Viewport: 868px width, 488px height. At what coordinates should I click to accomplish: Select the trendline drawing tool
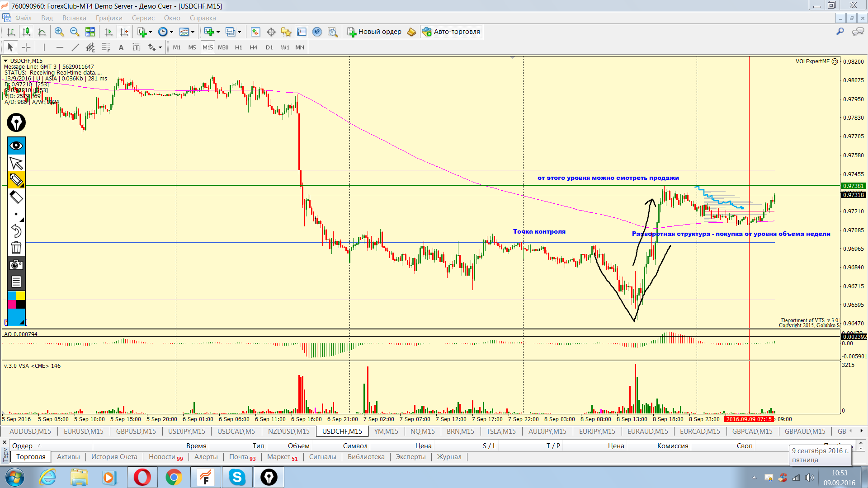click(75, 47)
